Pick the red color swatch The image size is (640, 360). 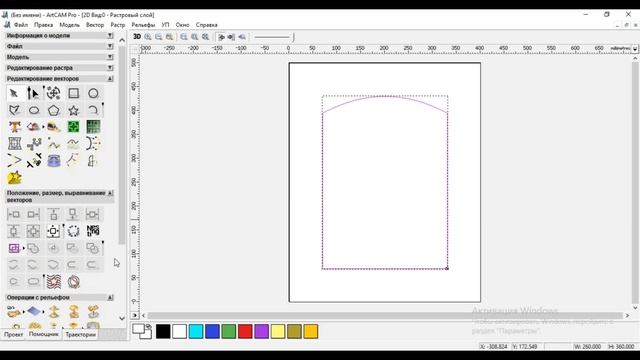point(245,331)
